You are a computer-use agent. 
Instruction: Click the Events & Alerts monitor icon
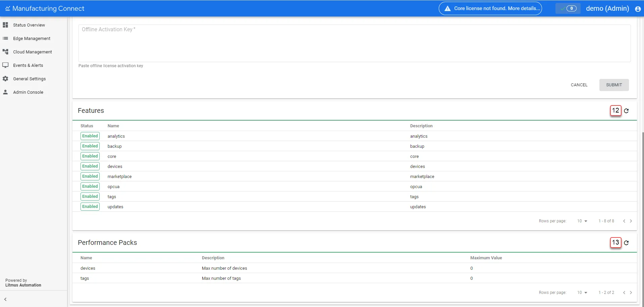pyautogui.click(x=5, y=65)
